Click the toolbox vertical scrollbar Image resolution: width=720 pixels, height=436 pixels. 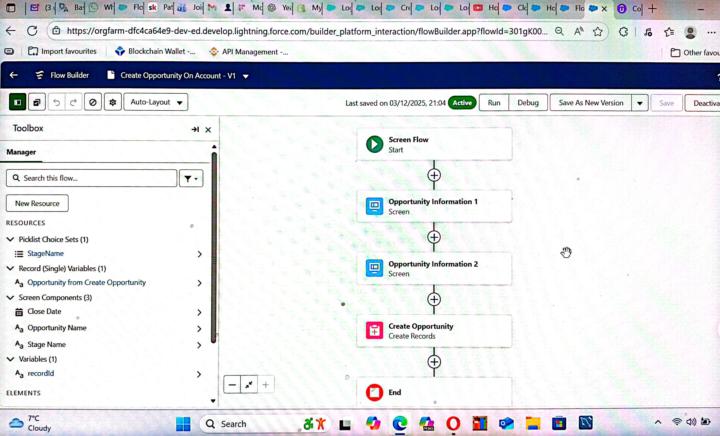click(214, 248)
